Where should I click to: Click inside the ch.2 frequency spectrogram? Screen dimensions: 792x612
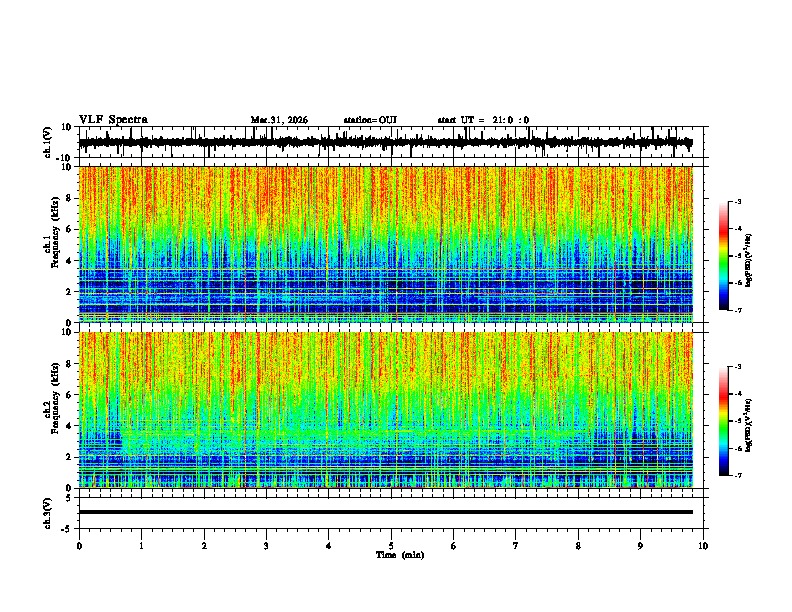coord(385,410)
